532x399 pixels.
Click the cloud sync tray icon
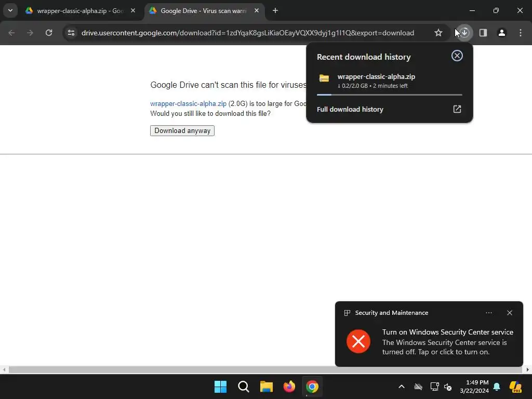(418, 387)
